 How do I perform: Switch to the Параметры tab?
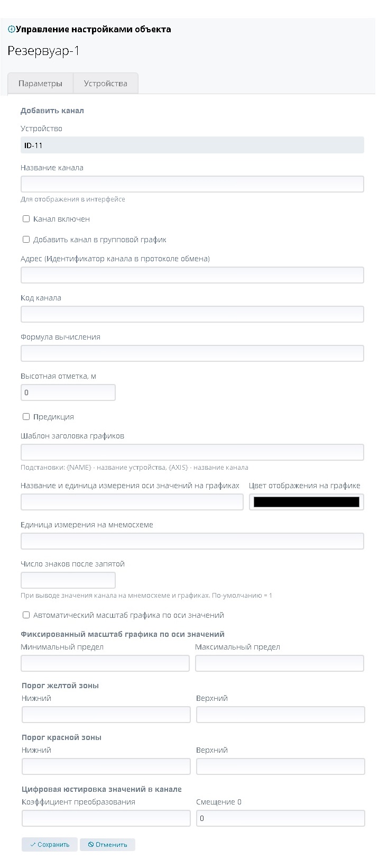tap(40, 84)
